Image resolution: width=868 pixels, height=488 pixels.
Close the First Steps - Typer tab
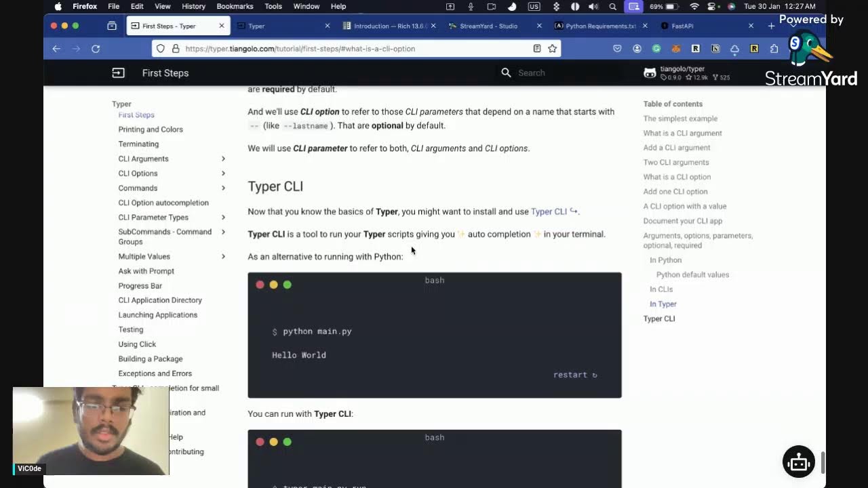click(221, 26)
